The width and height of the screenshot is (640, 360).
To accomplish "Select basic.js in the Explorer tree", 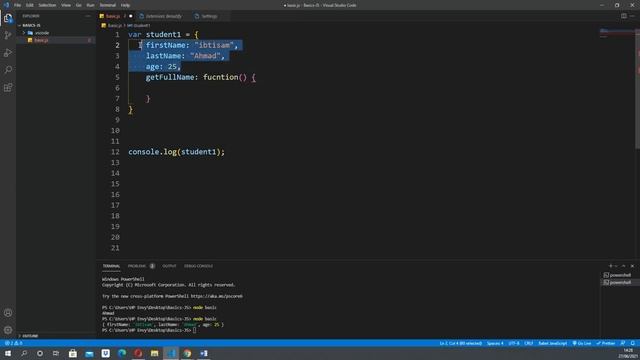I will (x=56, y=40).
